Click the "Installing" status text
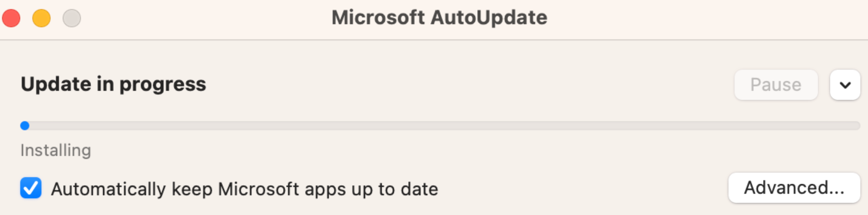 coord(56,150)
